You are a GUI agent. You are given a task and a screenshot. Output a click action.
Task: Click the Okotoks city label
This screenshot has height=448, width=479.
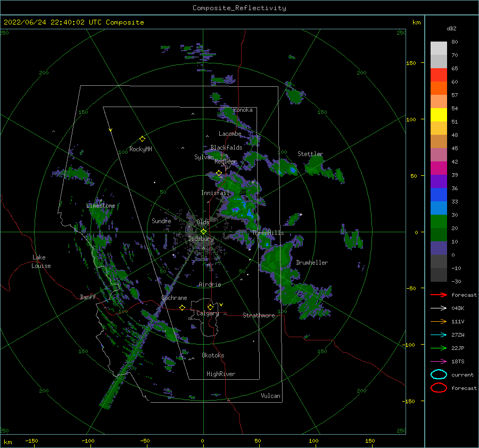coord(213,355)
